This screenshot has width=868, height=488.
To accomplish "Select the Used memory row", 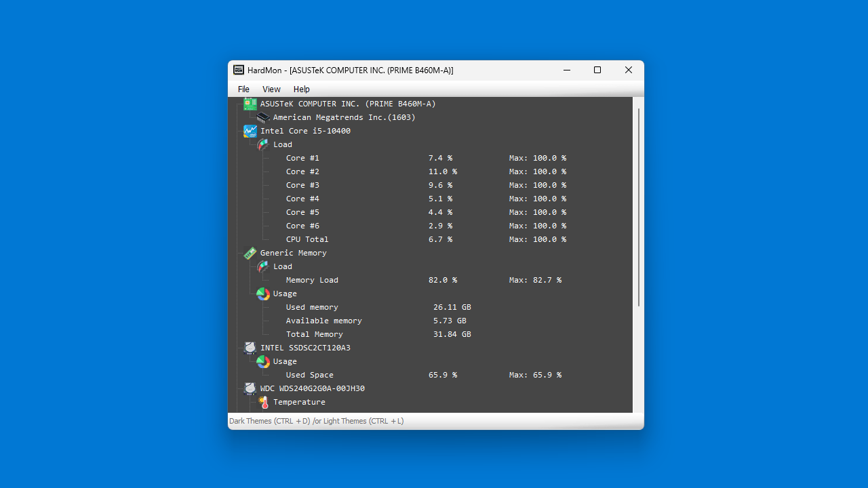I will (x=378, y=307).
